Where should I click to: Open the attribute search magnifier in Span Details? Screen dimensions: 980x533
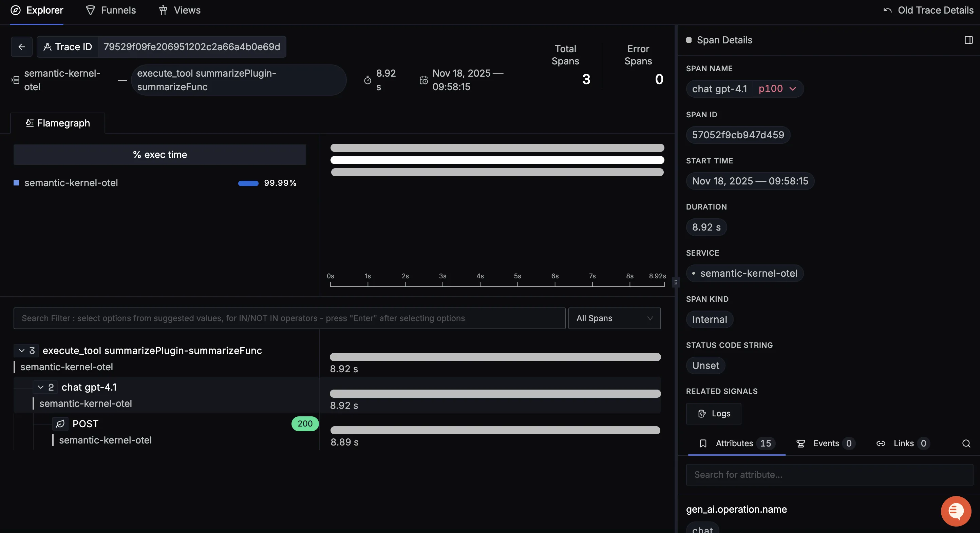[966, 444]
